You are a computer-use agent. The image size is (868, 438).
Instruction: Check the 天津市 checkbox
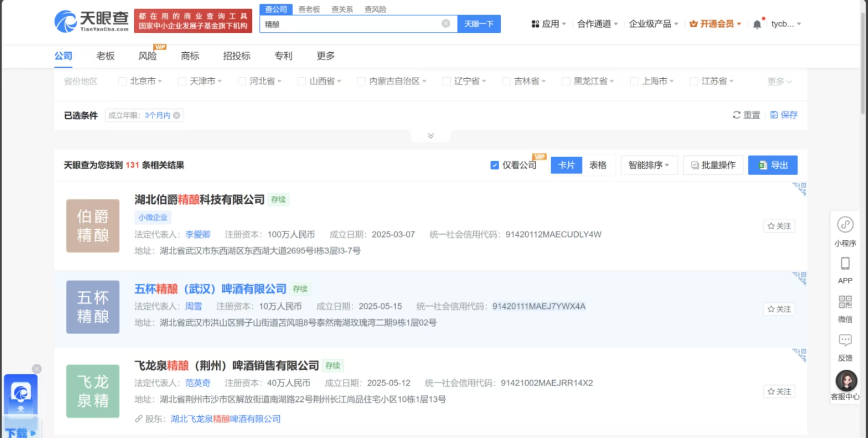(182, 81)
